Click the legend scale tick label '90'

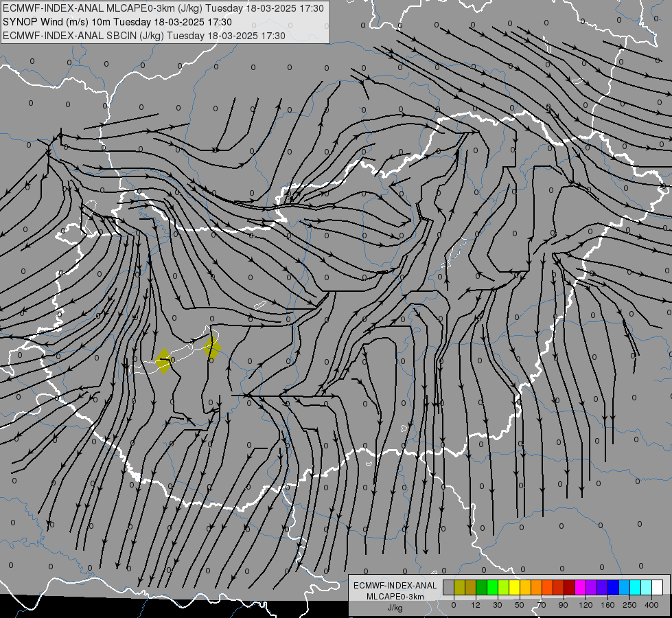coord(563,605)
